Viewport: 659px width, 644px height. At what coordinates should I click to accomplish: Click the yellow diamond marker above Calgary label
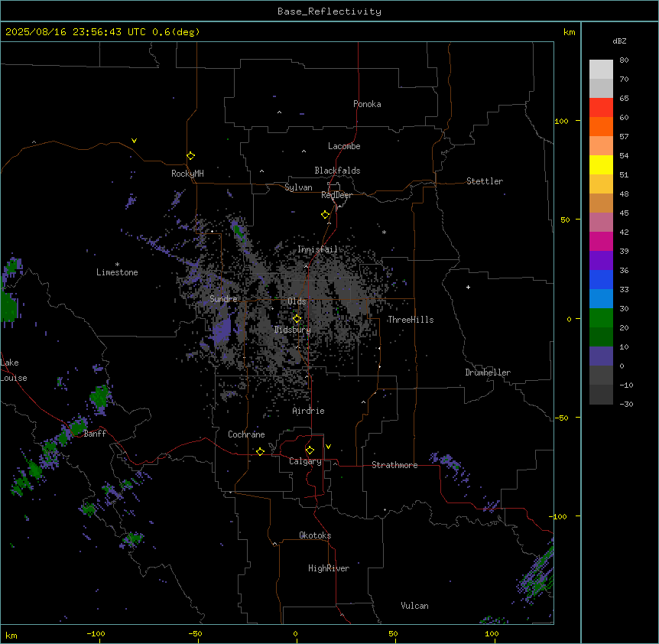tap(310, 450)
